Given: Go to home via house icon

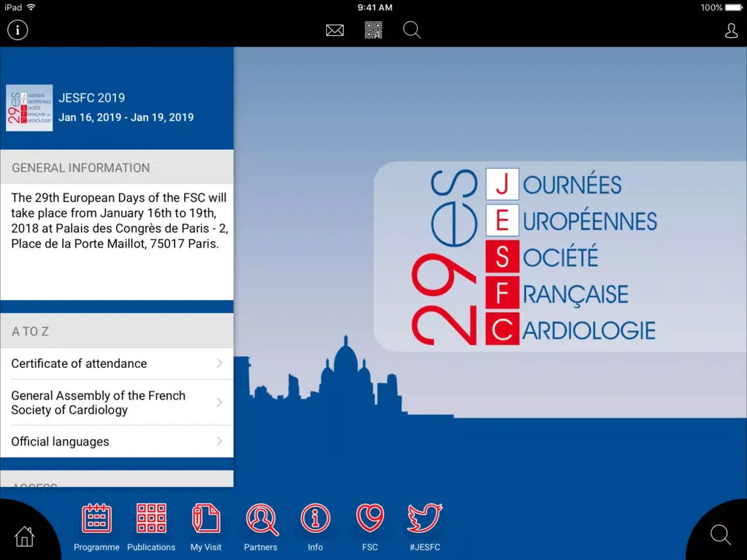Looking at the screenshot, I should (24, 536).
